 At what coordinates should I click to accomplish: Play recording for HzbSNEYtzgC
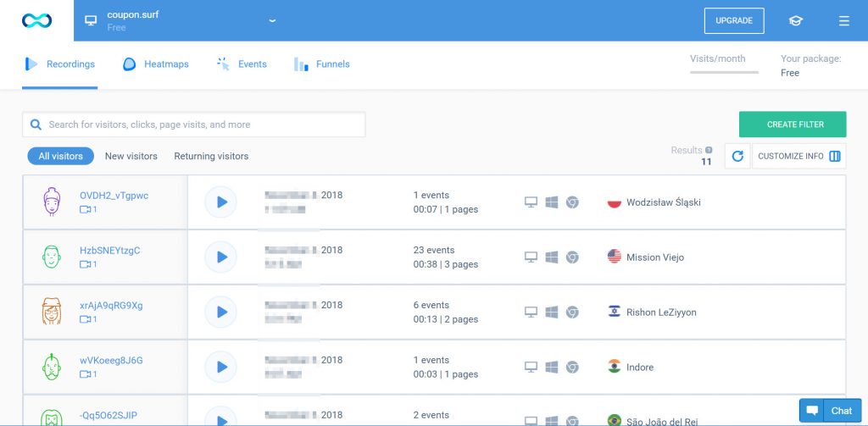[221, 257]
